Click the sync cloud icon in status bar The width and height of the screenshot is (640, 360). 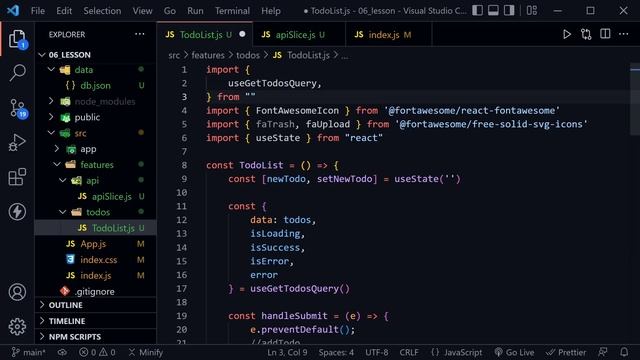pyautogui.click(x=62, y=352)
